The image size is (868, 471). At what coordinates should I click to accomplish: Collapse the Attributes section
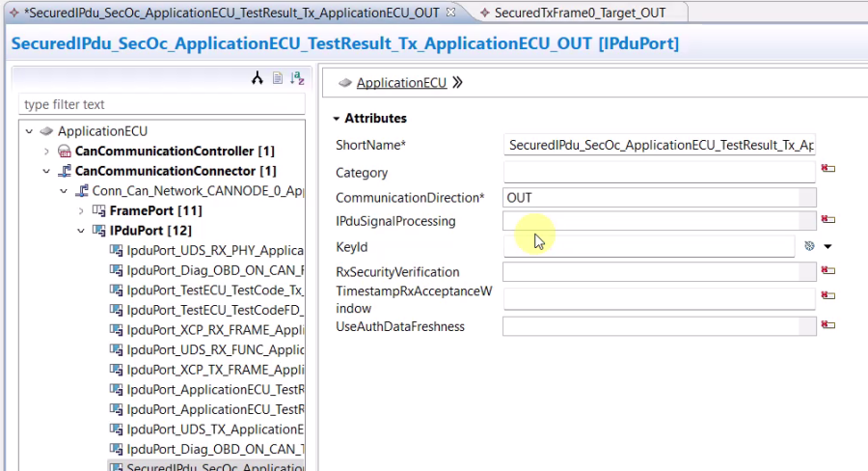coord(336,119)
